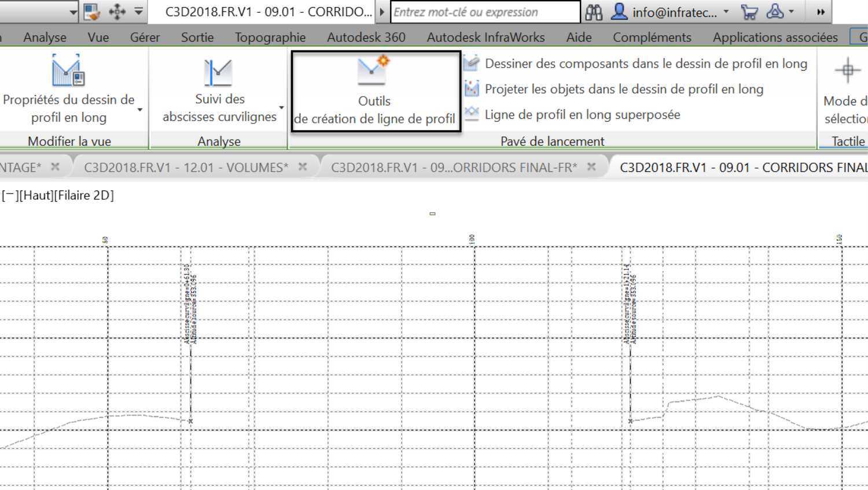
Task: Click the Analyse panel title below the ribbon
Action: click(219, 141)
